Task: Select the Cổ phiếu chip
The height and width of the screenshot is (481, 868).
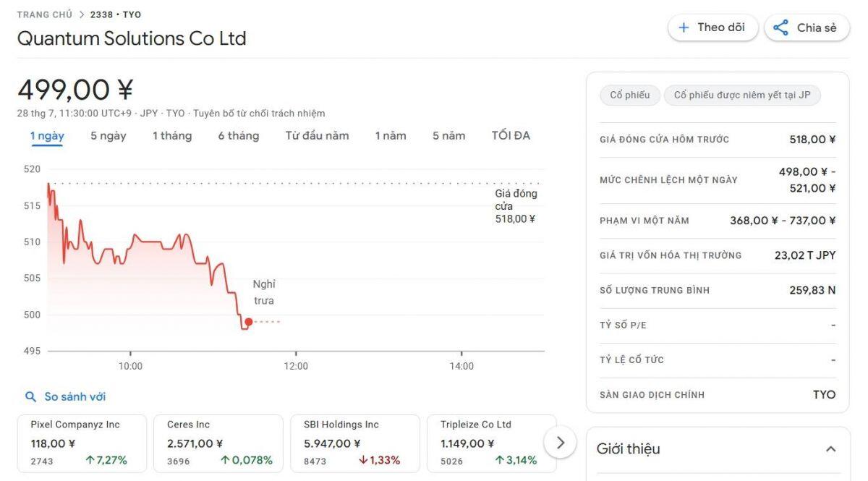Action: [x=629, y=95]
